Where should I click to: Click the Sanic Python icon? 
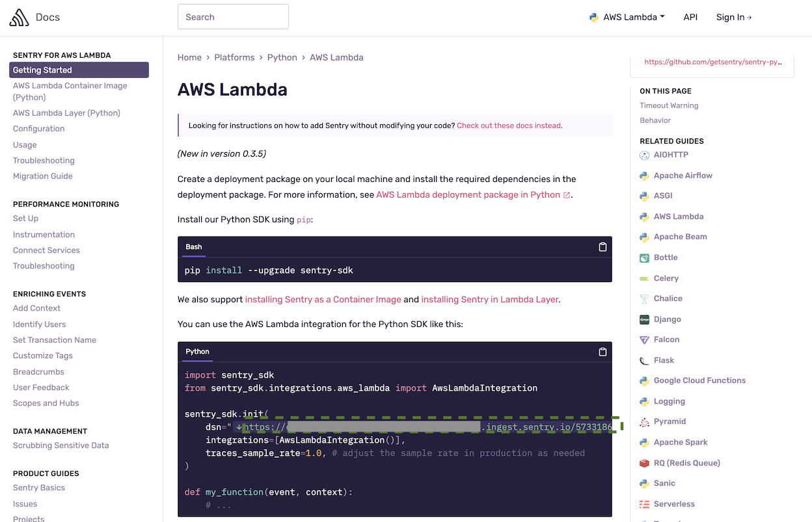click(x=644, y=484)
